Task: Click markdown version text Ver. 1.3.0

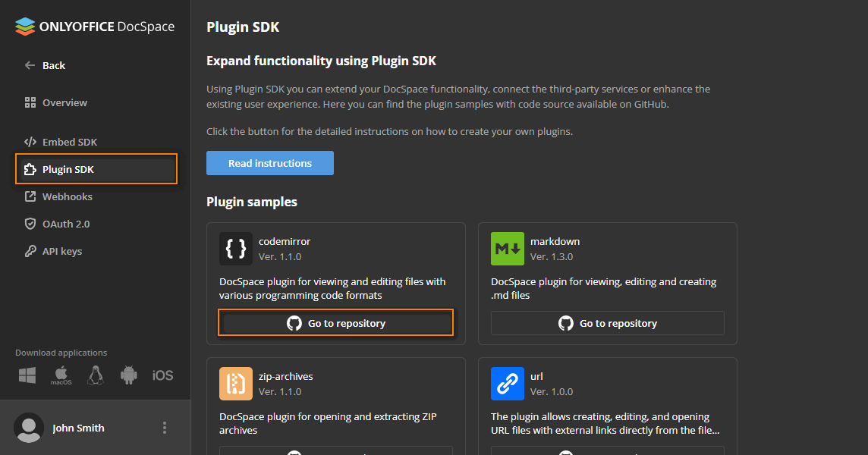Action: pyautogui.click(x=552, y=257)
